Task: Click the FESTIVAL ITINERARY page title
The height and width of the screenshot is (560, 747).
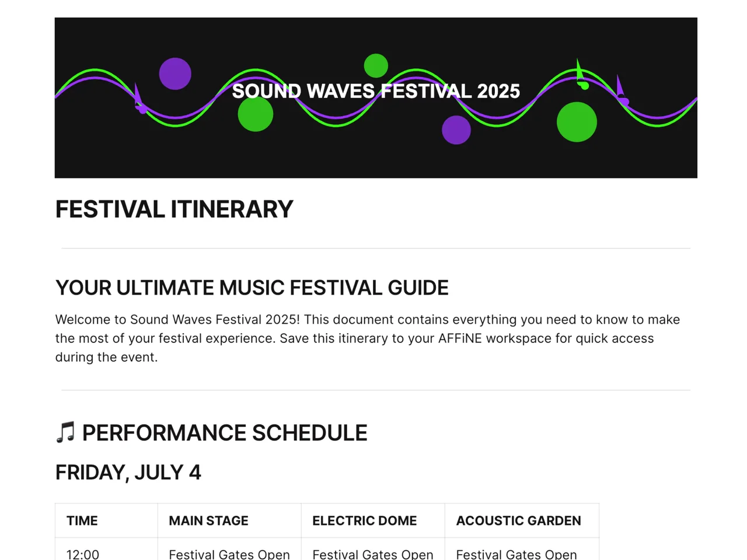Action: pyautogui.click(x=174, y=209)
